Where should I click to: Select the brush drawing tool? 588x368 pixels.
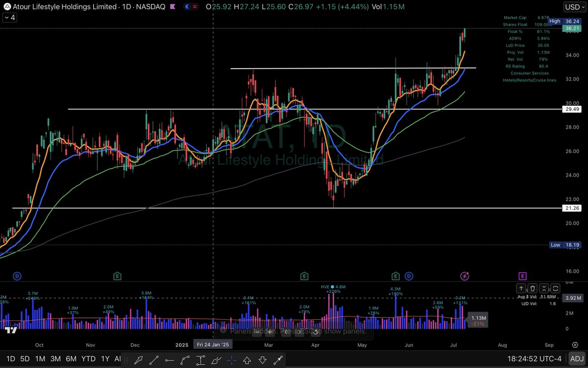(x=216, y=360)
